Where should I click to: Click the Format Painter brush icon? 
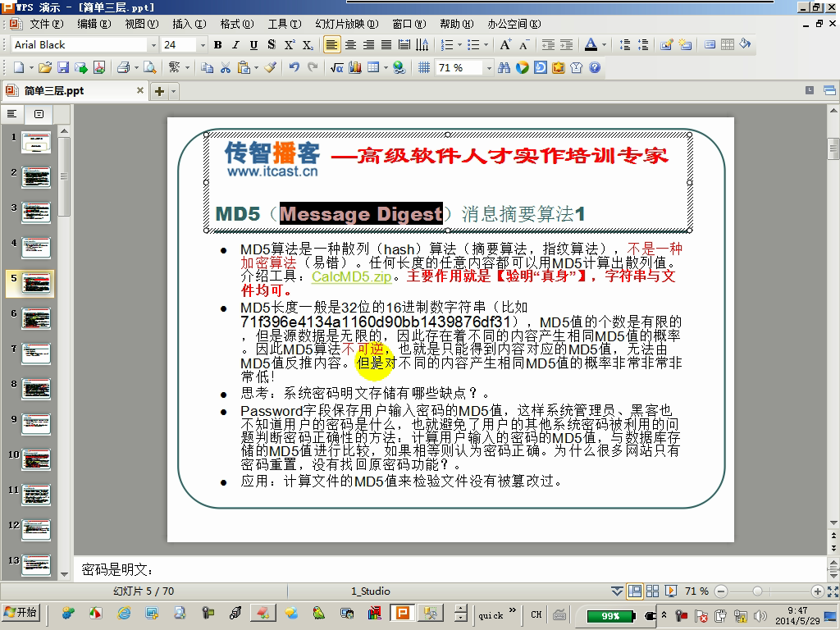(271, 67)
